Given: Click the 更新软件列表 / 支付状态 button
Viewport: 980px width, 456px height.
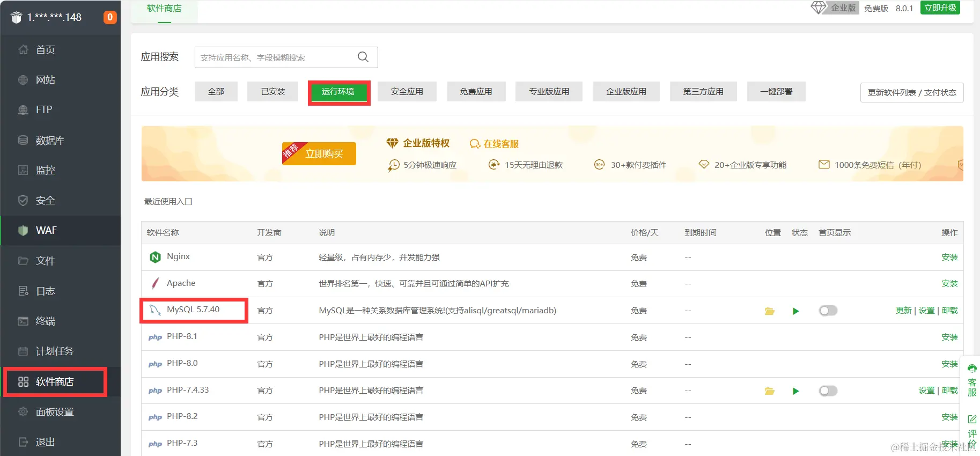Looking at the screenshot, I should point(912,93).
